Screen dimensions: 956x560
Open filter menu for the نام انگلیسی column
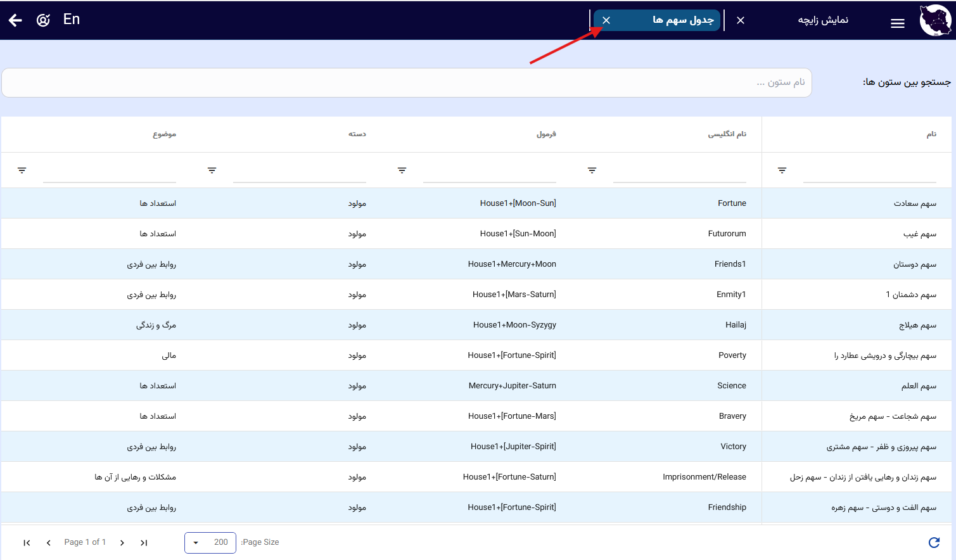(x=592, y=170)
